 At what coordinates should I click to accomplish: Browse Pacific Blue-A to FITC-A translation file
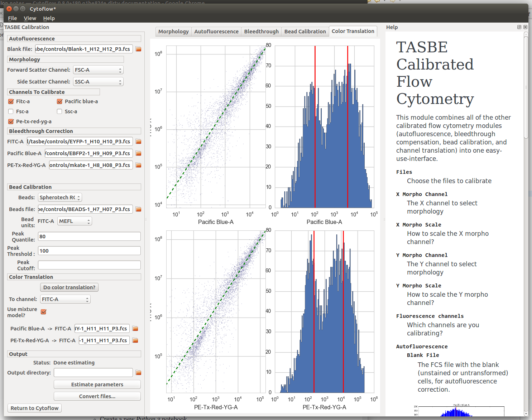point(135,329)
